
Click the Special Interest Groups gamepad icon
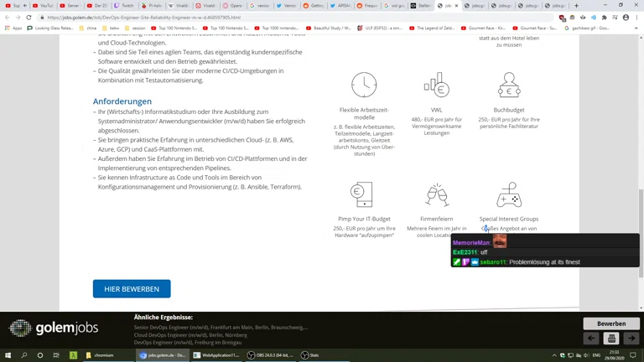pyautogui.click(x=509, y=194)
